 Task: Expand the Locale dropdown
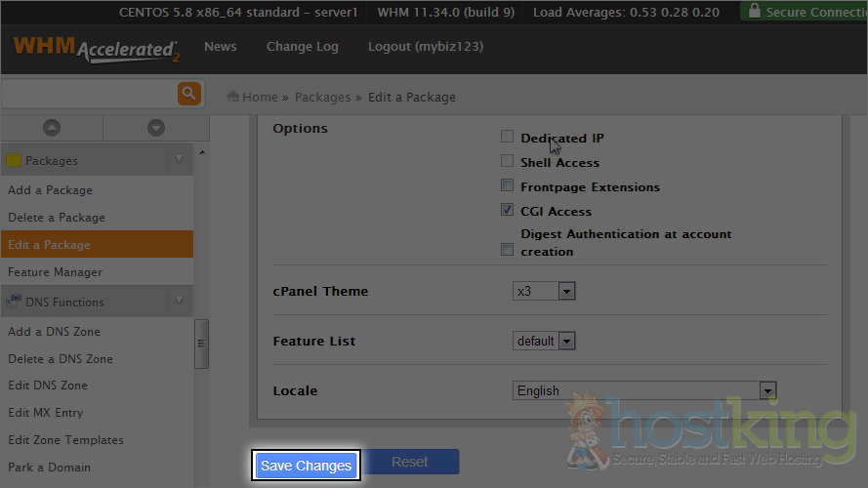click(x=643, y=390)
